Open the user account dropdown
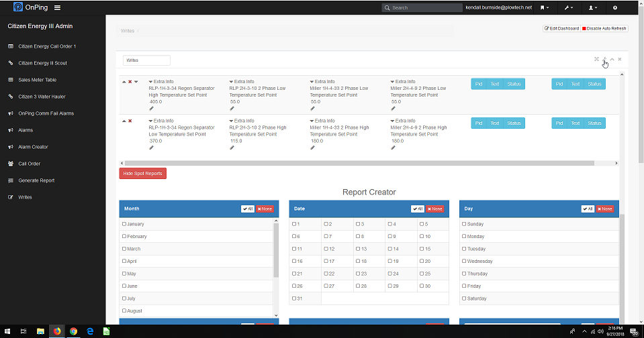644x338 pixels. click(x=593, y=7)
